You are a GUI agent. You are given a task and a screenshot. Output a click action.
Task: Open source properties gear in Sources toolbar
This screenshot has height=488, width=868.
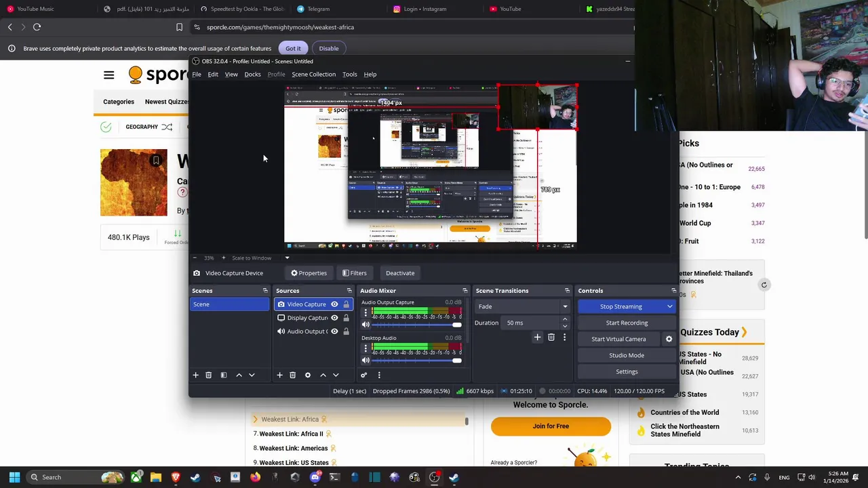[307, 375]
